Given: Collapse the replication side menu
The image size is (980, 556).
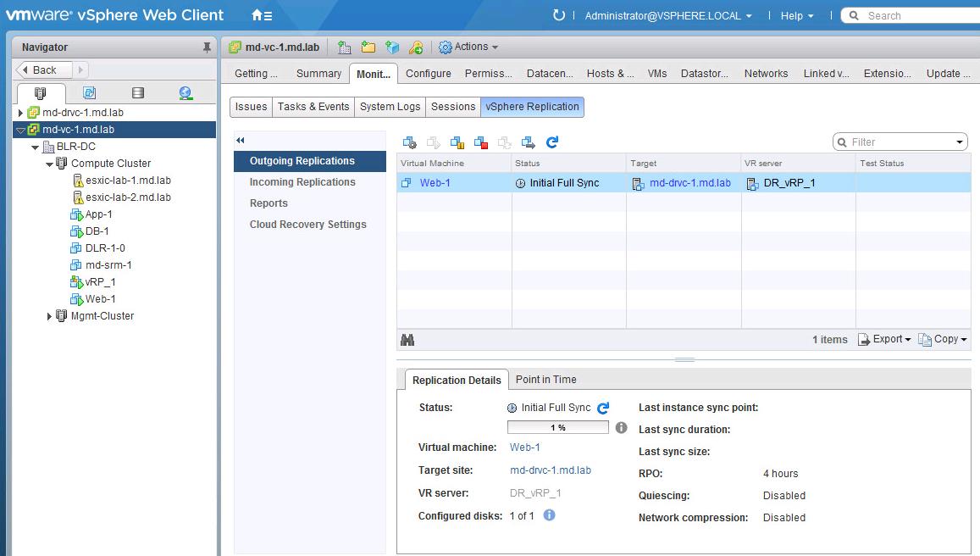Looking at the screenshot, I should (240, 140).
